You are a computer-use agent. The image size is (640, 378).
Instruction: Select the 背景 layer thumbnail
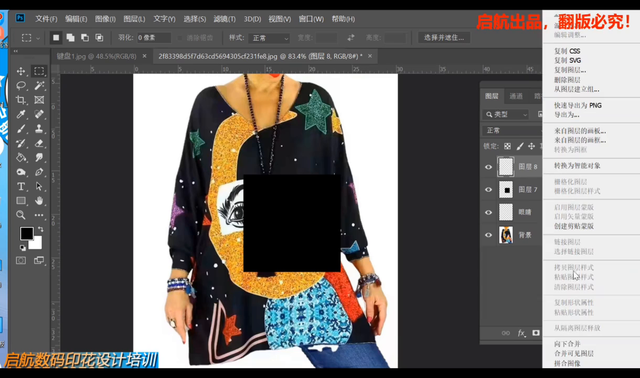[506, 235]
